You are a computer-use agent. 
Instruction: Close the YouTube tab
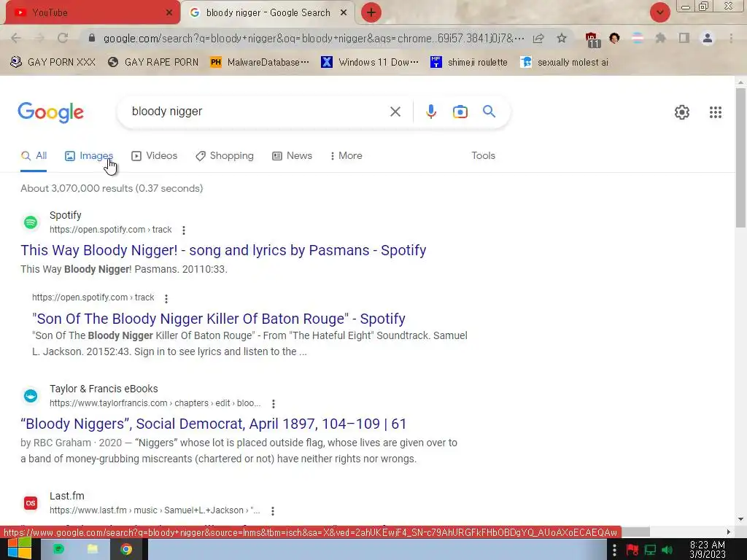169,12
